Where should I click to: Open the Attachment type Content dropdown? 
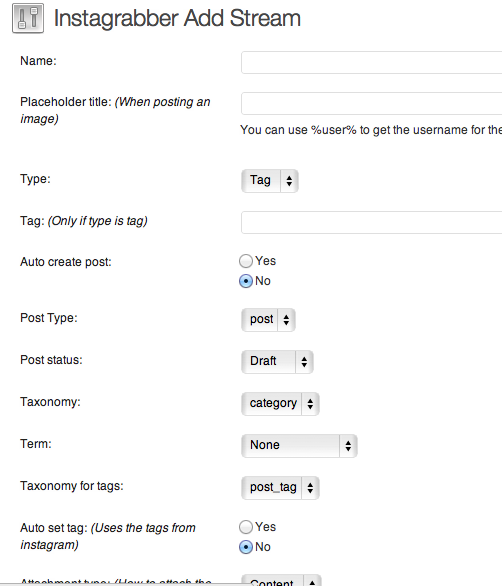click(281, 580)
